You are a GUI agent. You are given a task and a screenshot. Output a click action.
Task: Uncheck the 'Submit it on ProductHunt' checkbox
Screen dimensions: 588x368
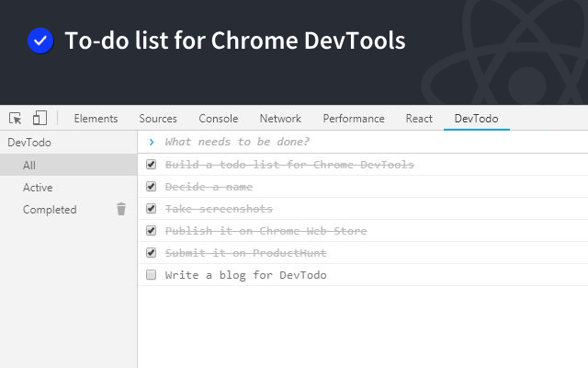[x=152, y=253]
